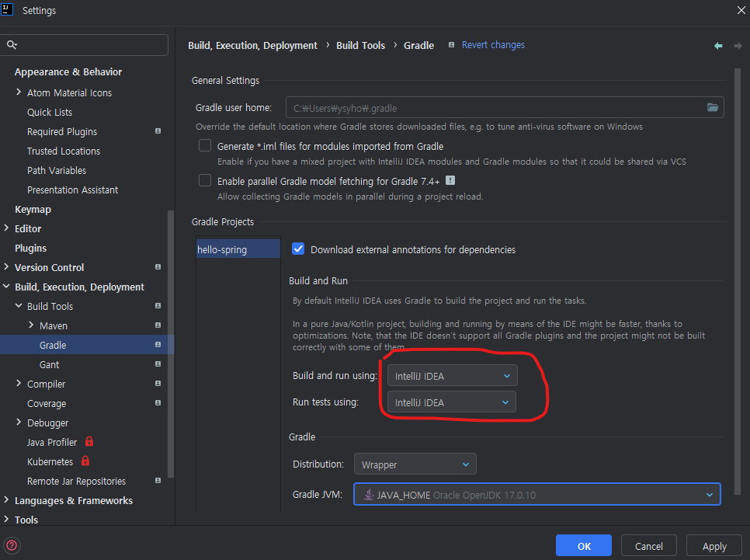Click the project icon before Revert changes
Screen dimensions: 750x560
(451, 45)
